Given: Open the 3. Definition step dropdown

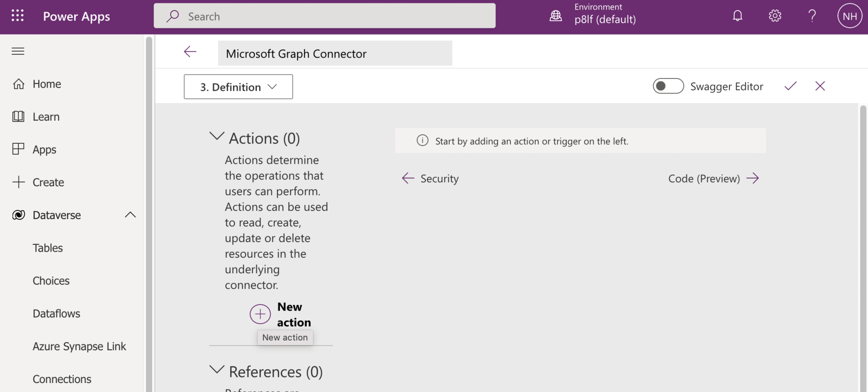Looking at the screenshot, I should 238,87.
